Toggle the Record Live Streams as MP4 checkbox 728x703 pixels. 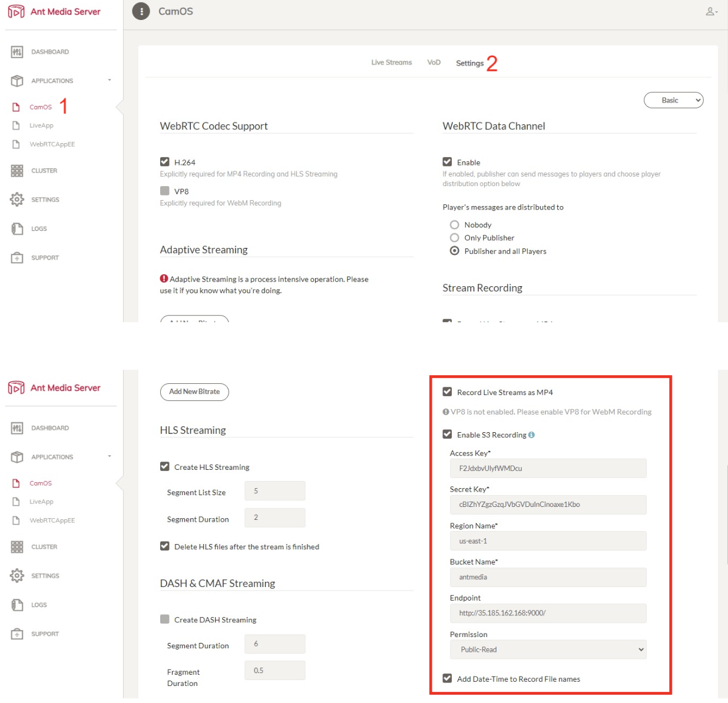(448, 392)
